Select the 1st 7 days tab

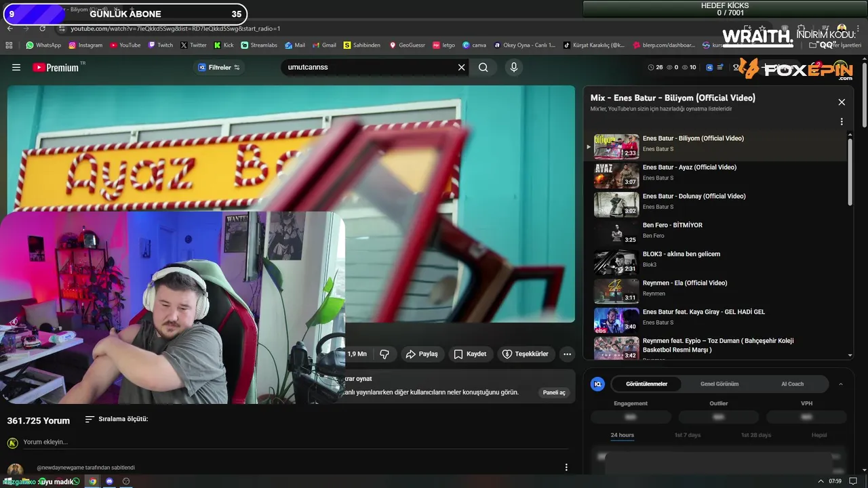coord(688,435)
